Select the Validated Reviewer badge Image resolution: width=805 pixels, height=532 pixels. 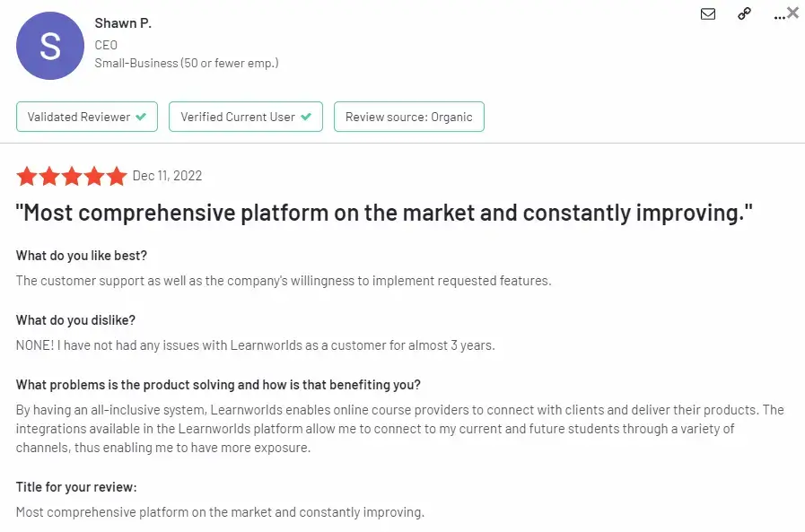click(x=87, y=117)
